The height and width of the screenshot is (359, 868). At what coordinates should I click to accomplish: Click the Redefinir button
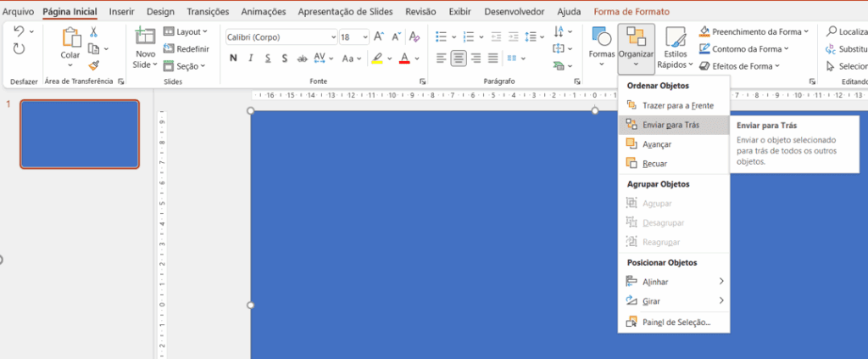point(186,48)
